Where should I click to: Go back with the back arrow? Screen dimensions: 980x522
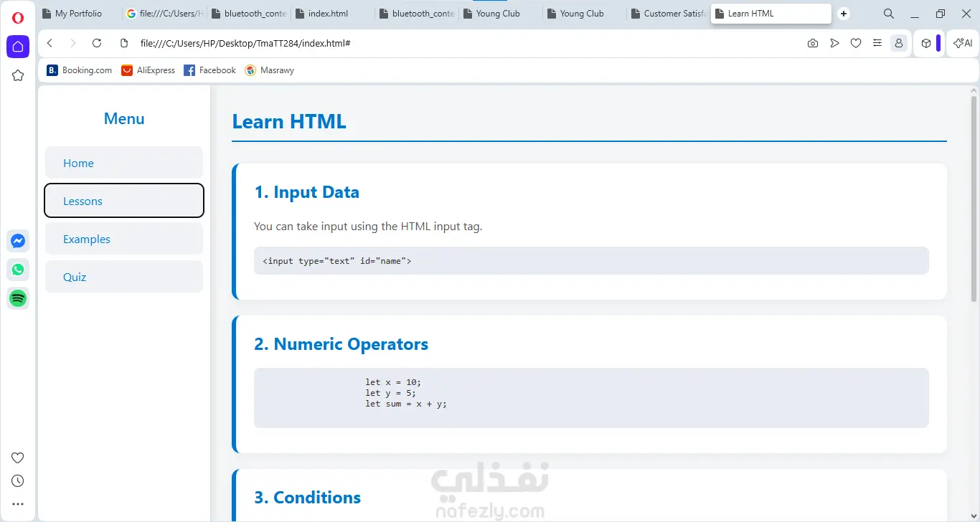50,43
